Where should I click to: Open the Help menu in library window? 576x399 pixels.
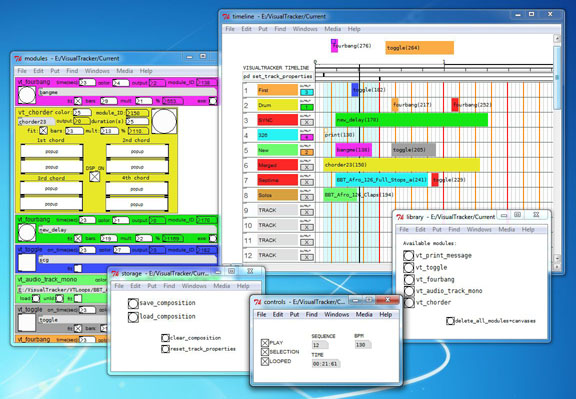pyautogui.click(x=528, y=229)
